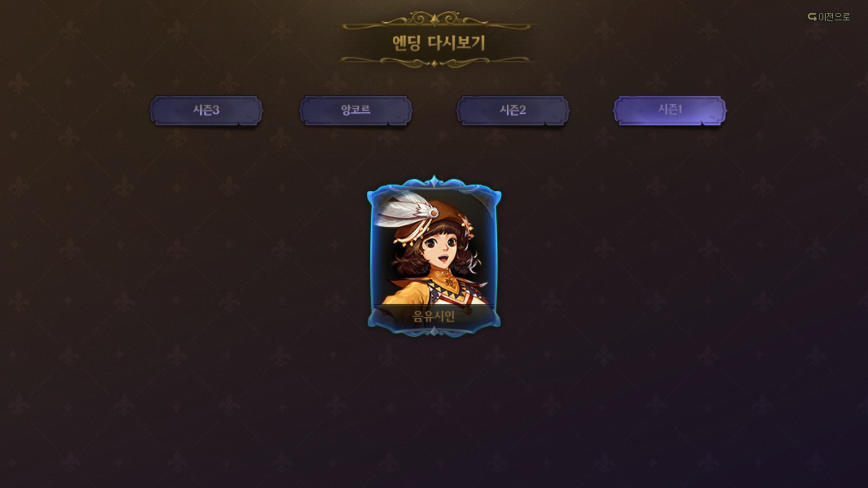The width and height of the screenshot is (868, 488).
Task: Click the return arrow icon beside 이전으로
Action: (812, 17)
